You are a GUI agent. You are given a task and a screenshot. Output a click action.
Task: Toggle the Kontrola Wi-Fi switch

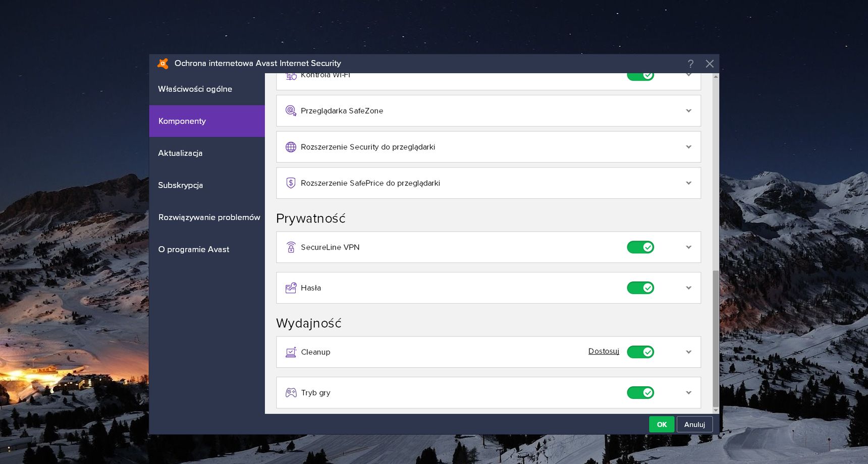[x=640, y=76]
